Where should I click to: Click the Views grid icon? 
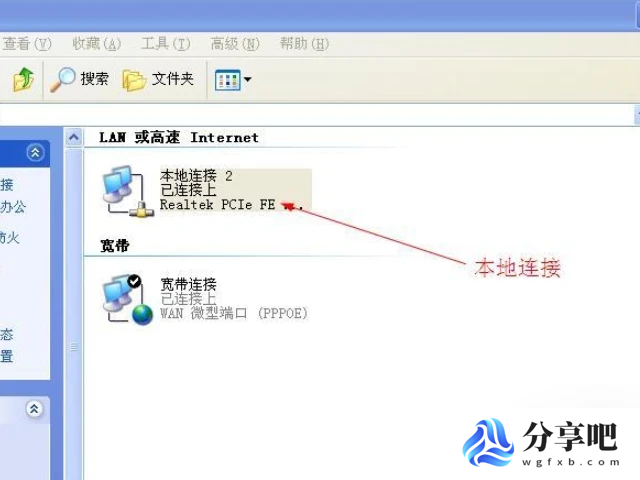[x=227, y=80]
